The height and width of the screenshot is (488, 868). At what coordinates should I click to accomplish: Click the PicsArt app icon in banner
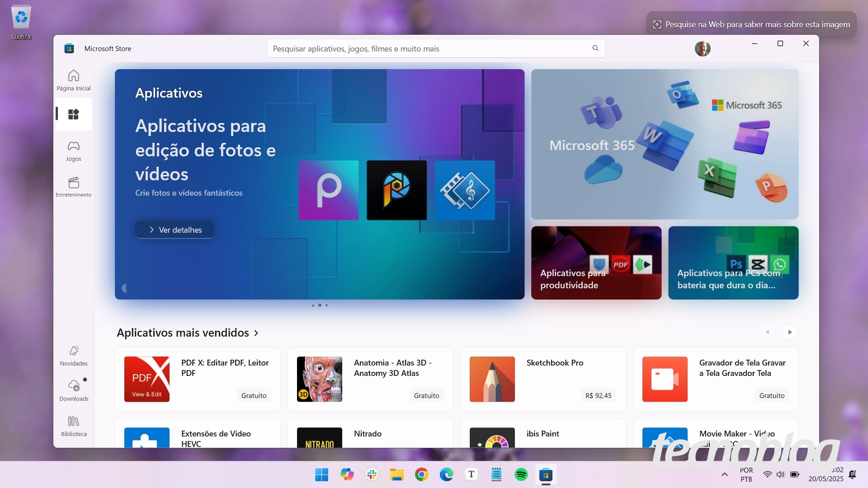tap(329, 190)
